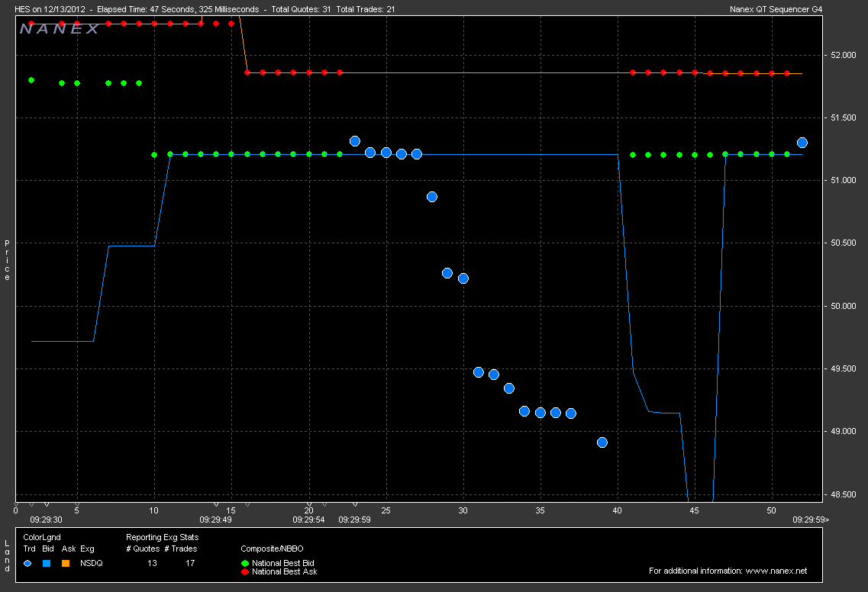Image resolution: width=868 pixels, height=592 pixels.
Task: Click the 51.000 price axis label
Action: click(843, 180)
